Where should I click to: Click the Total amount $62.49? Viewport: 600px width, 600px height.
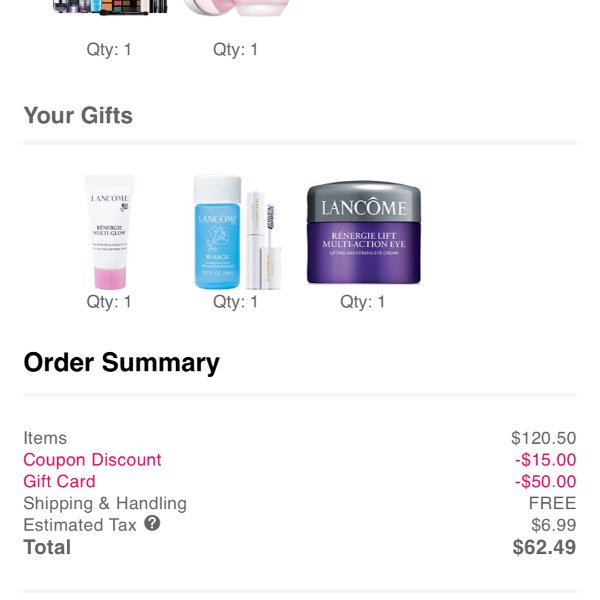[x=544, y=547]
